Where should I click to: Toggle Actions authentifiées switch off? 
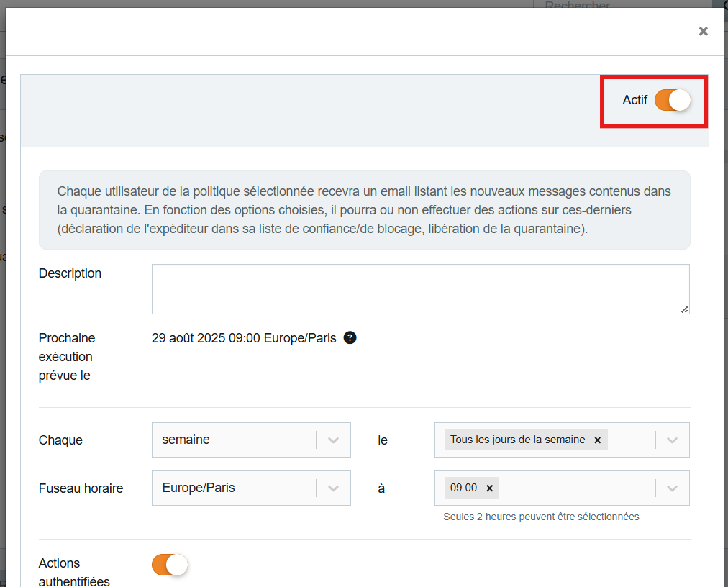pos(169,565)
